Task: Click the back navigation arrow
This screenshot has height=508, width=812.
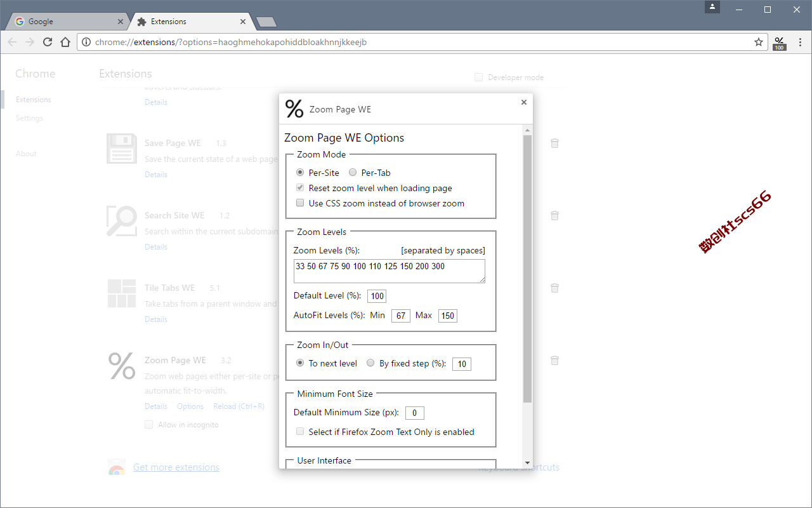Action: pyautogui.click(x=12, y=43)
